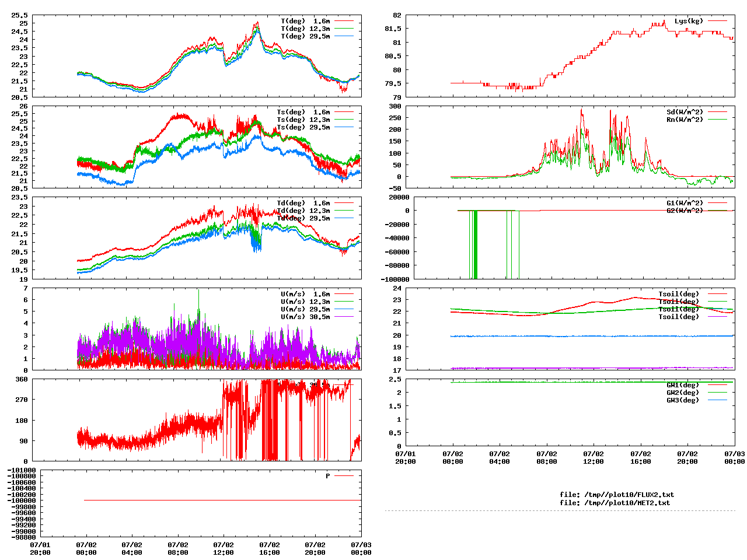Viewport: 747px width, 560px height.
Task: Click the 270 axis tick on direction plot
Action: click(22, 400)
